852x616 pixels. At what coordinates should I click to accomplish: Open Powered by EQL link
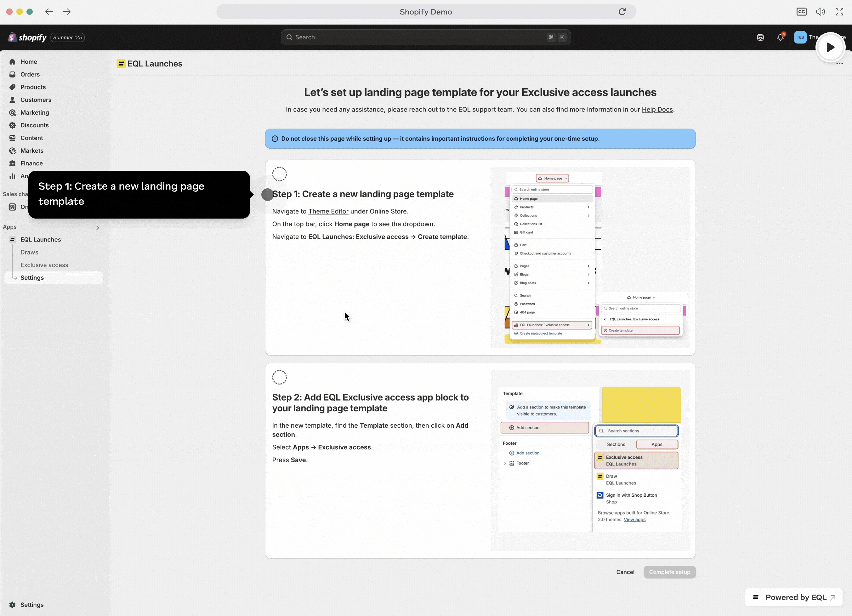tap(794, 598)
